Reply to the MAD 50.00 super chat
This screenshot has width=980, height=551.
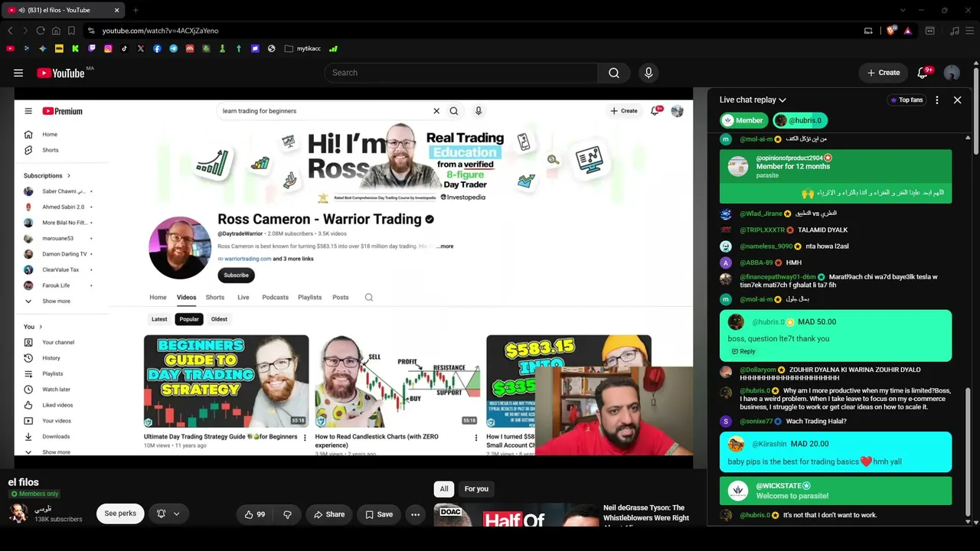[743, 351]
